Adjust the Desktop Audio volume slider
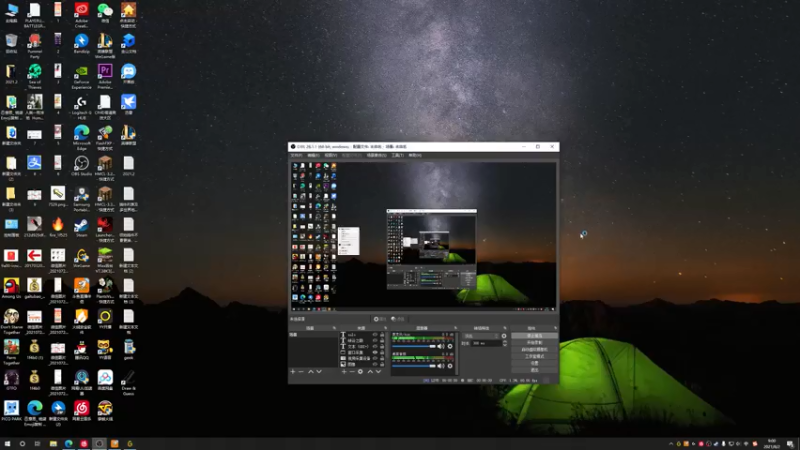The image size is (800, 450). (x=414, y=366)
